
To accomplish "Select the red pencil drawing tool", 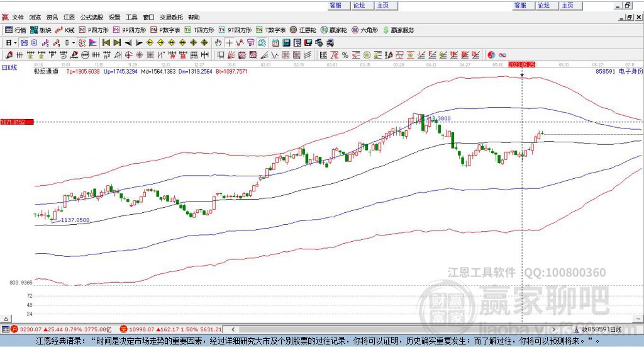I will coord(9,55).
